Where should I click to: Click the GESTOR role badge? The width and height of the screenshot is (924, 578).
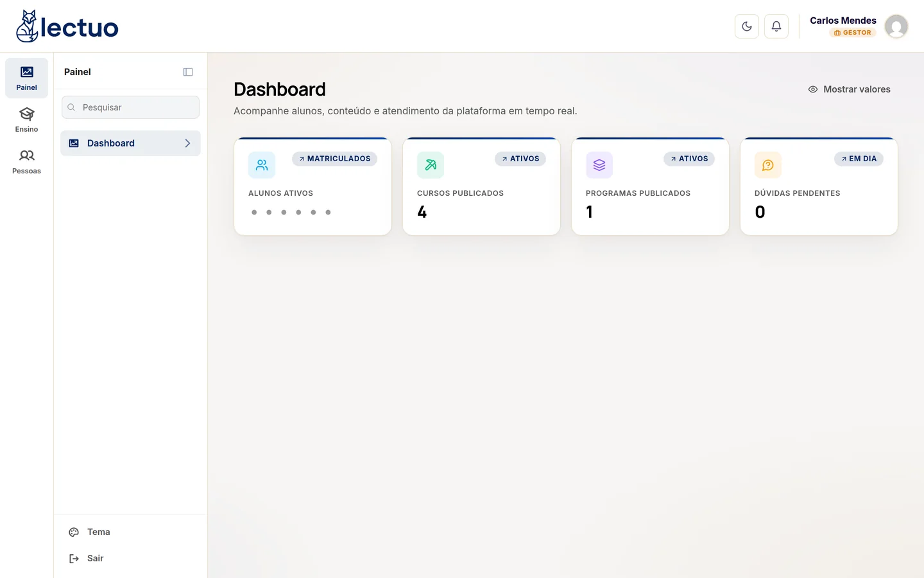coord(853,33)
